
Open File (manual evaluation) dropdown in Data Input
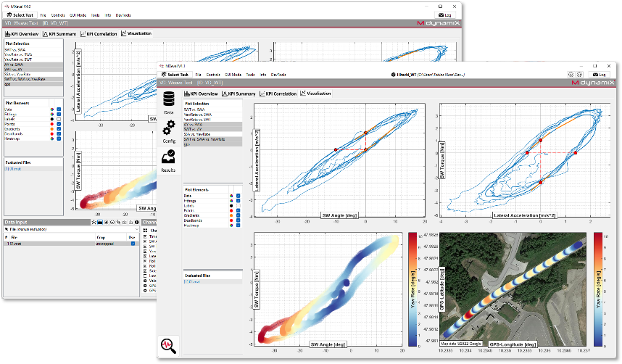(x=71, y=229)
